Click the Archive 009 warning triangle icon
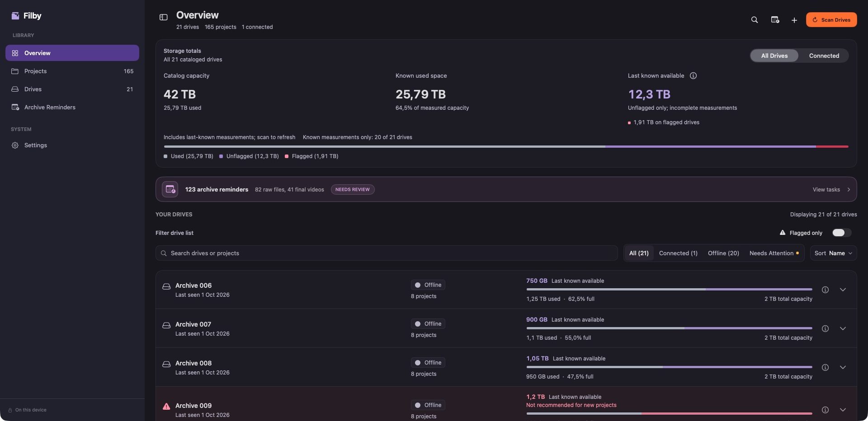Image resolution: width=868 pixels, height=421 pixels. pos(166,406)
